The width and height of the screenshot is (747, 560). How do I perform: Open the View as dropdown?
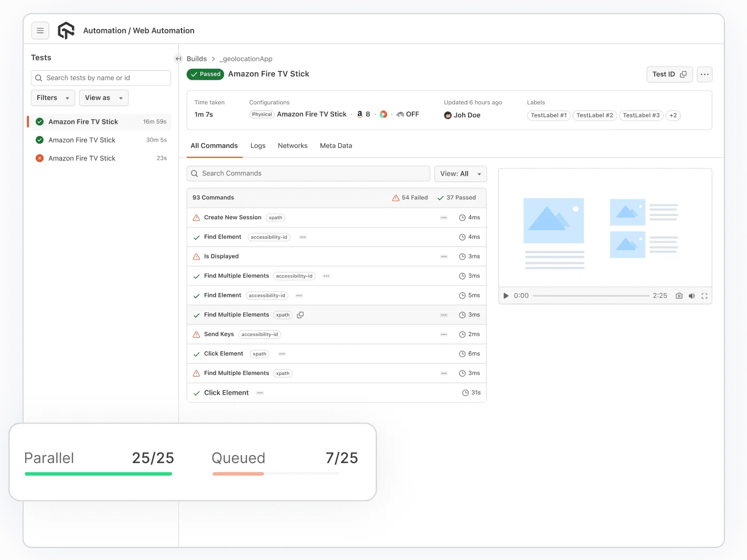pos(103,98)
